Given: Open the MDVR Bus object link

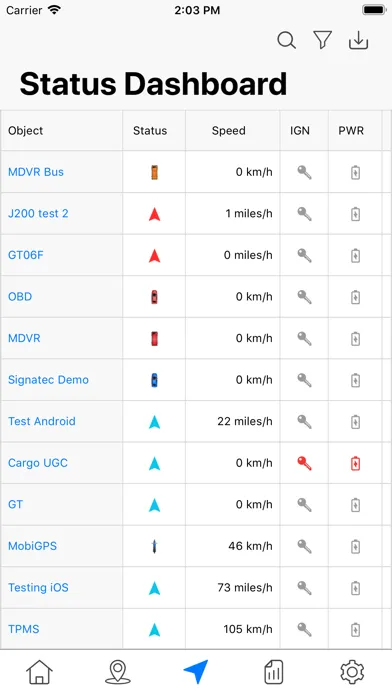Looking at the screenshot, I should pyautogui.click(x=36, y=172).
